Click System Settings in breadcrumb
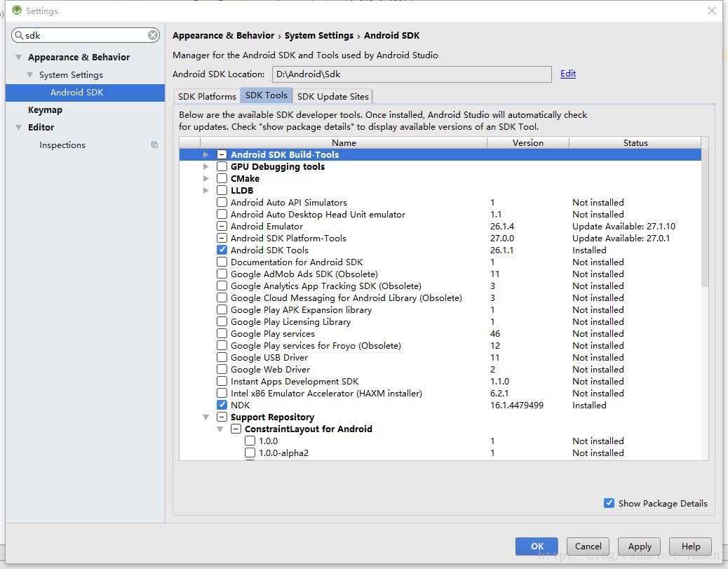 (319, 35)
